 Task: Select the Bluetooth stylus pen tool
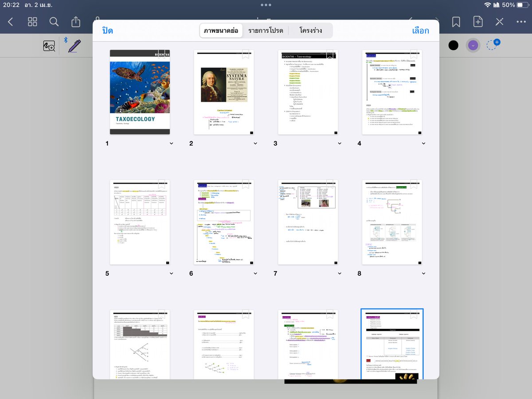[72, 45]
